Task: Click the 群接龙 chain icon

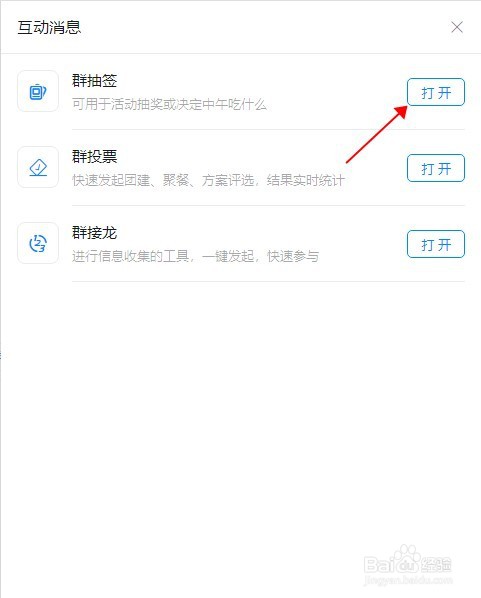Action: pos(38,243)
